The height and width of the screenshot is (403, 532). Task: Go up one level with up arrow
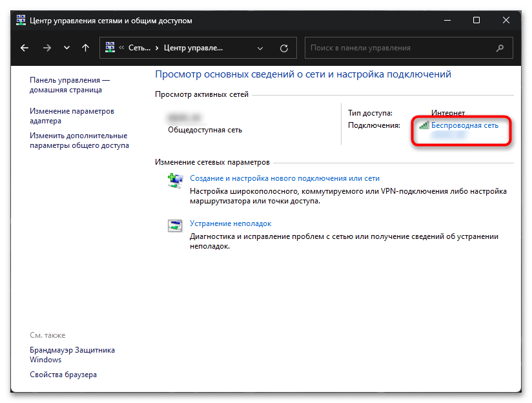[x=85, y=48]
